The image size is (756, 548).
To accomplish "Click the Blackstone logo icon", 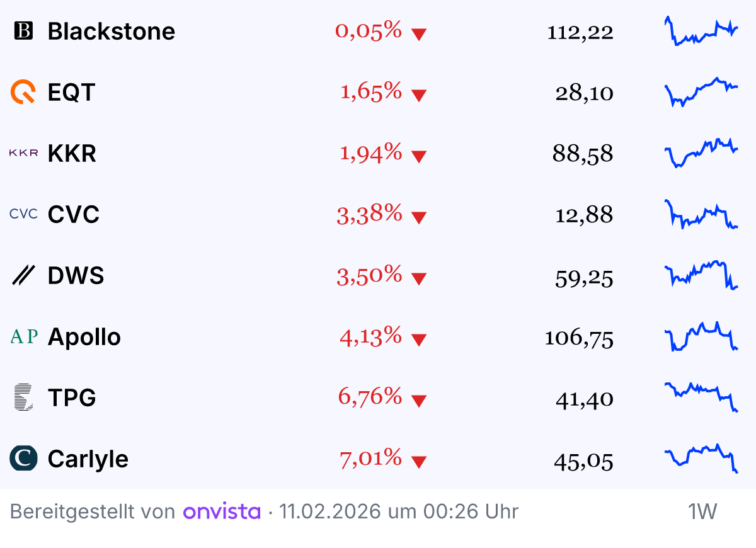I will tap(23, 31).
